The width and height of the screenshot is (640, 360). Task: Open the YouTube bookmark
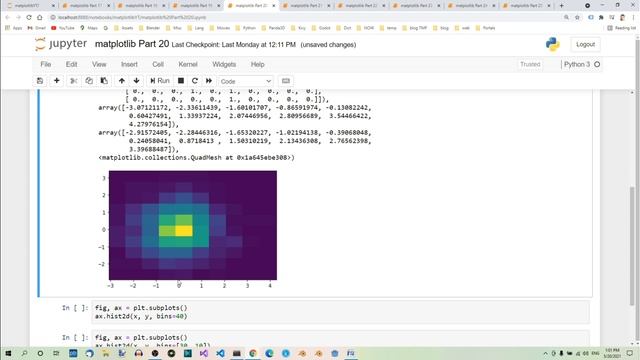(x=62, y=28)
